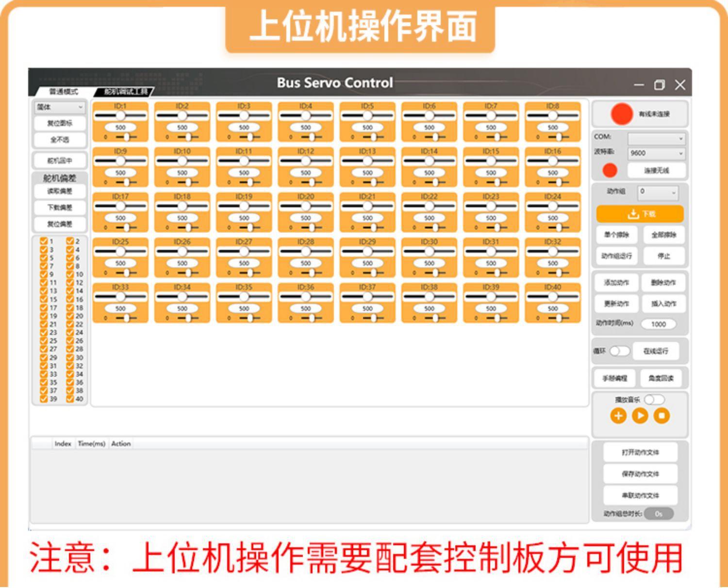Viewport: 728px width, 588px height.
Task: Toggle the 循环 loop switch
Action: (x=619, y=351)
